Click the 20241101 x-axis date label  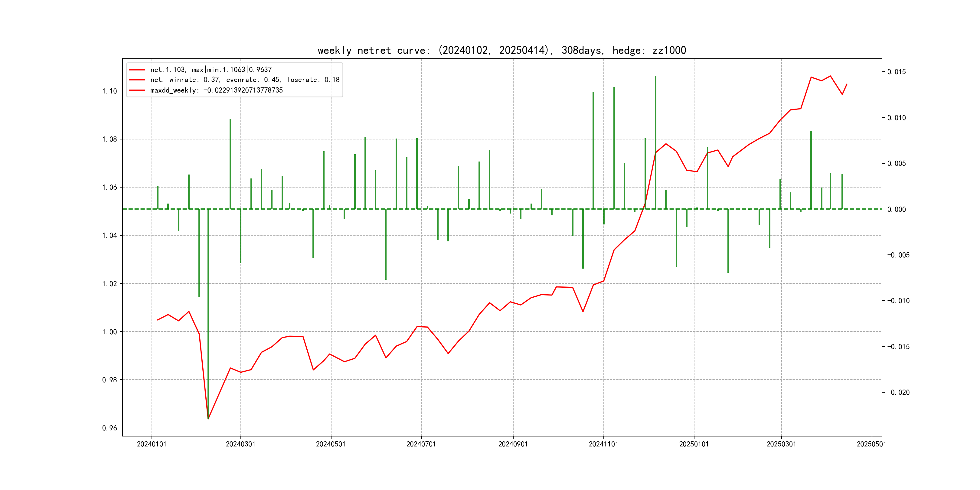point(603,444)
